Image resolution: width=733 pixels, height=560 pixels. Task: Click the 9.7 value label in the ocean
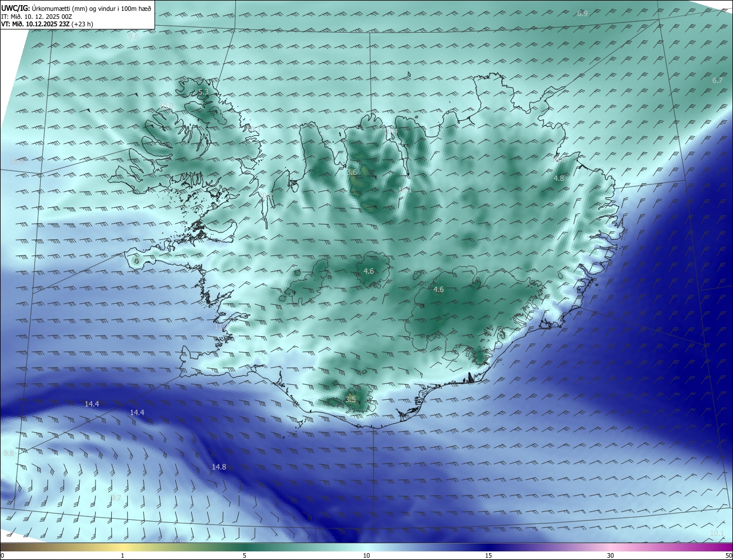point(116,498)
